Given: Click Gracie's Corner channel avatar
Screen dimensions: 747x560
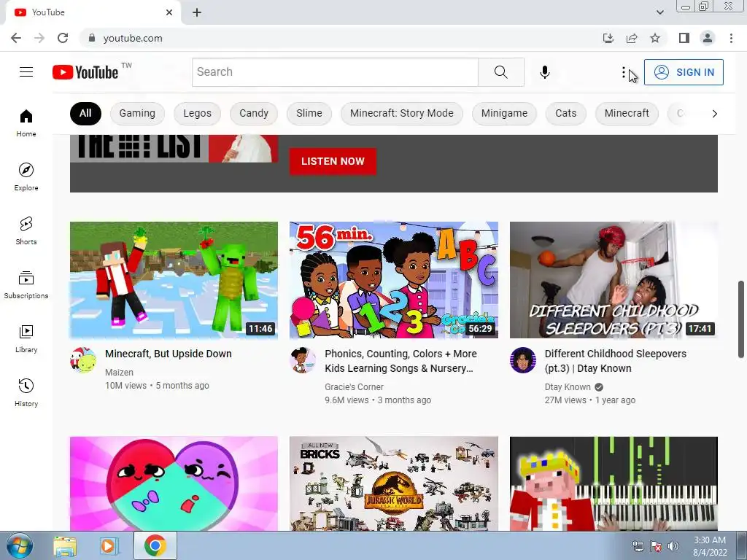Looking at the screenshot, I should [303, 360].
